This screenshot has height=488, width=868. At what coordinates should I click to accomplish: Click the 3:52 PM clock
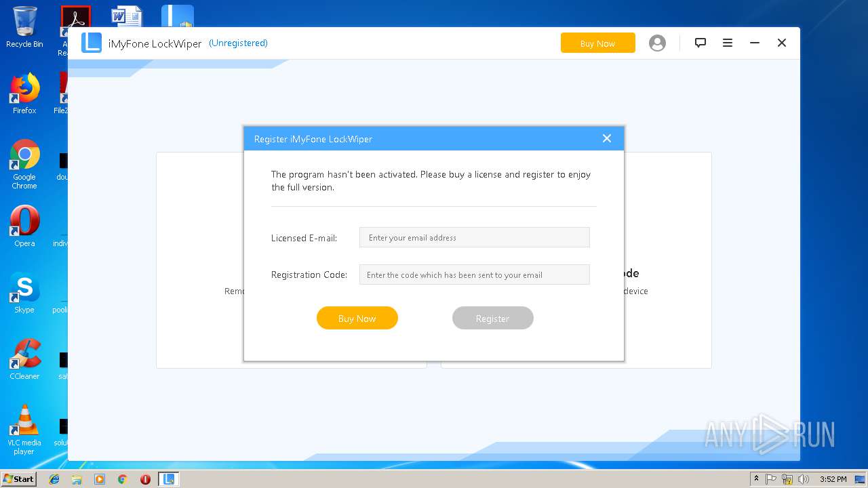[833, 479]
